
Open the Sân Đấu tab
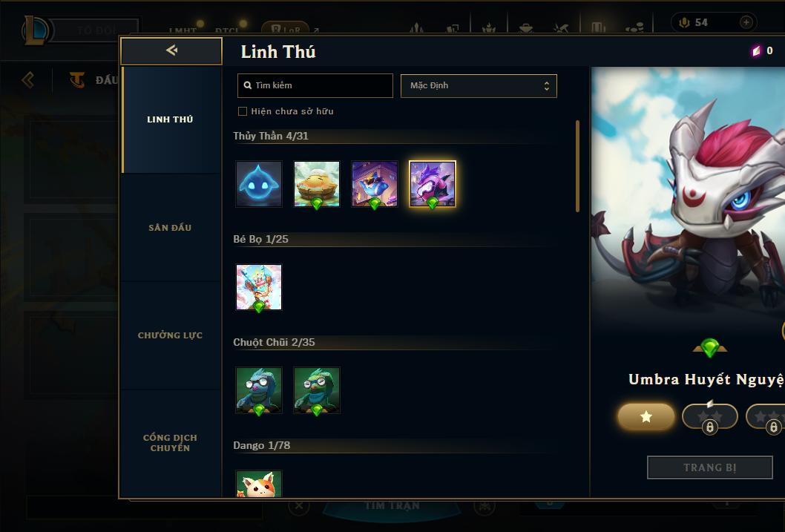(170, 228)
